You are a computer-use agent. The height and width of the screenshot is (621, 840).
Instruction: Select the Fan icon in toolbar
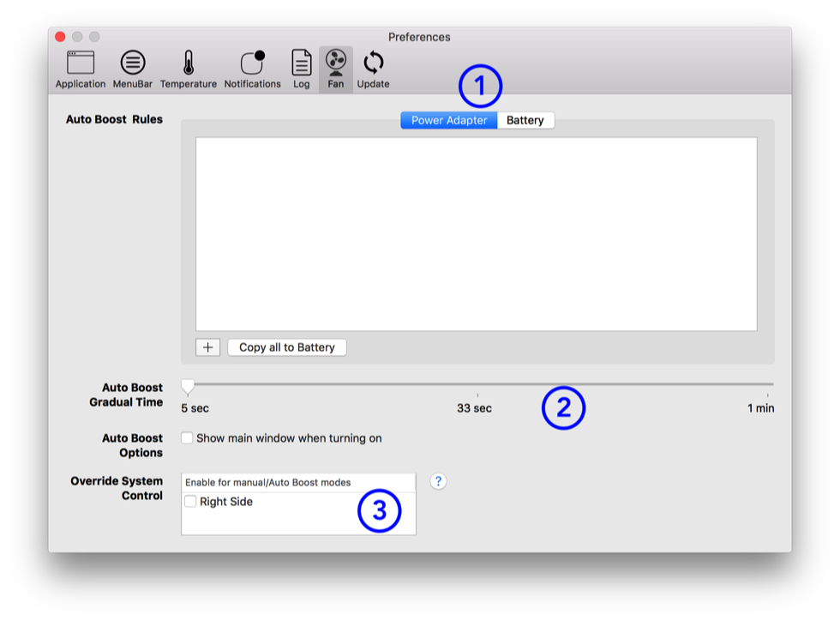click(x=335, y=69)
